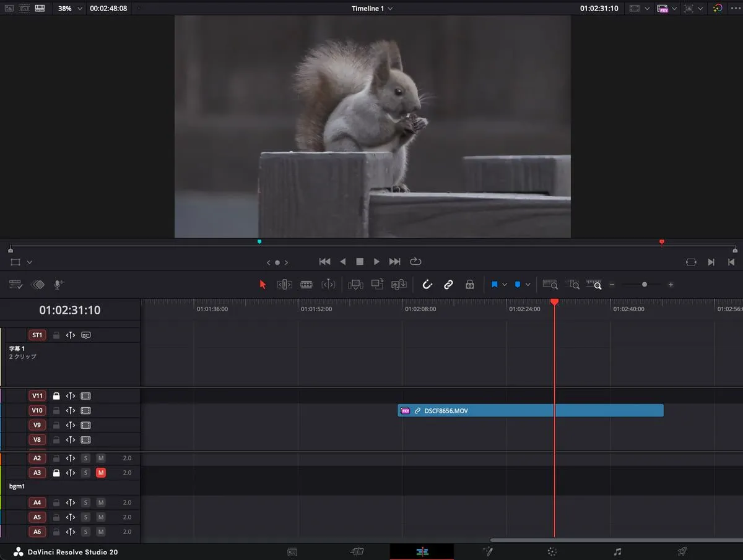Open the Deliver page rocket icon
This screenshot has width=743, height=560.
pyautogui.click(x=682, y=551)
